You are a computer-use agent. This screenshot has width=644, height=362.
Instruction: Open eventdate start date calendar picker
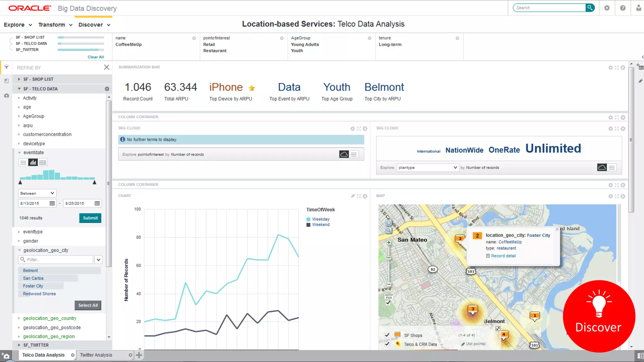coord(52,203)
